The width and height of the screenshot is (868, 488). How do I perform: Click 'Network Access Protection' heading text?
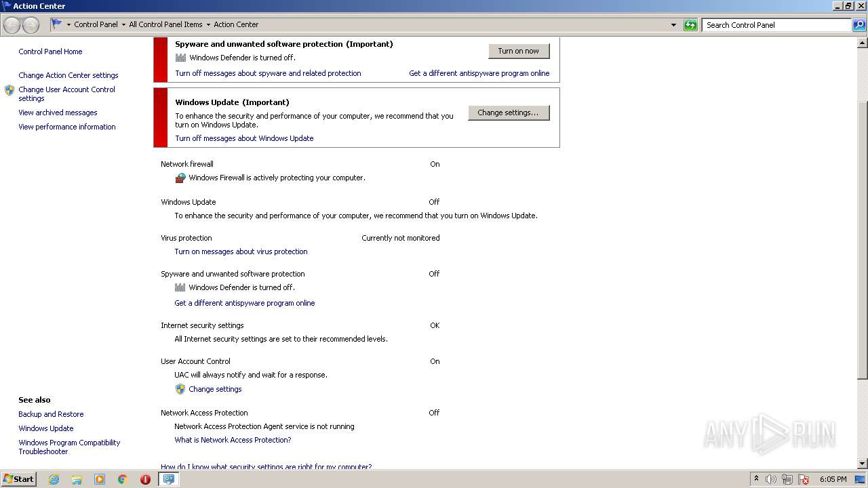pos(204,413)
